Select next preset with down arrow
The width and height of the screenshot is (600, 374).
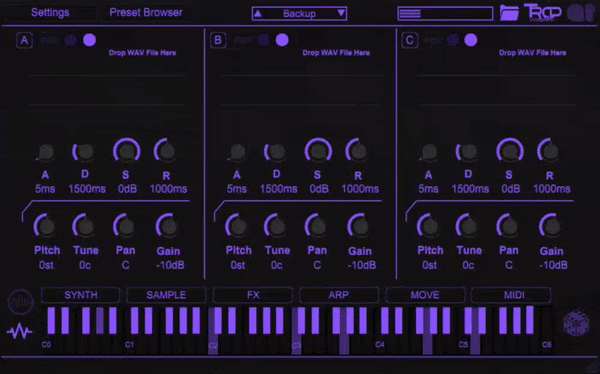click(341, 13)
